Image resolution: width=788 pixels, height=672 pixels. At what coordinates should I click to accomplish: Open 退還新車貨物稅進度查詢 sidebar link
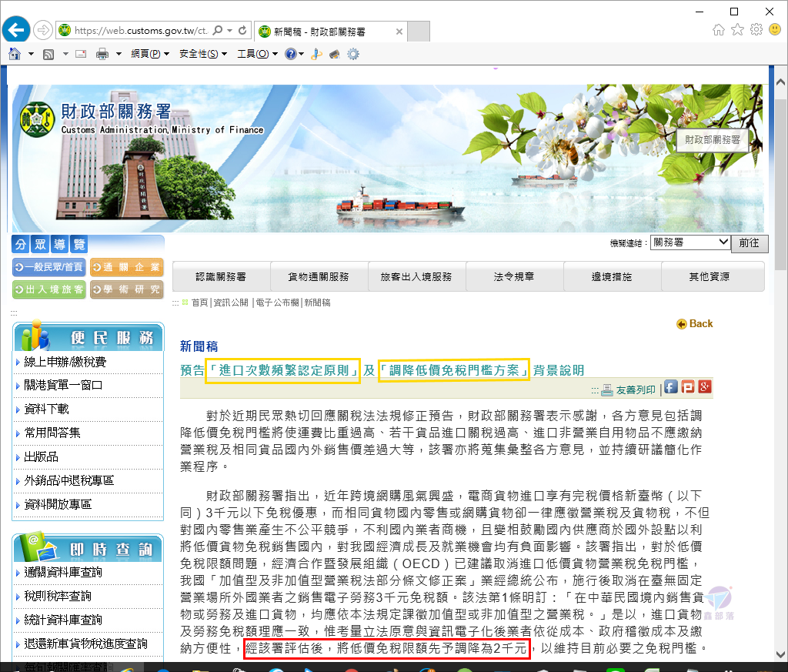[x=86, y=644]
